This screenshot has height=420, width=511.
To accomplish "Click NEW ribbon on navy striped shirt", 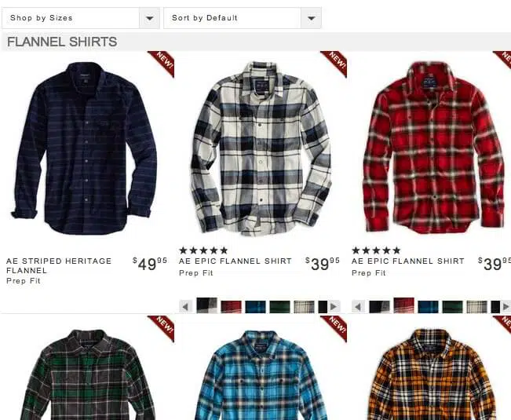I will point(162,63).
